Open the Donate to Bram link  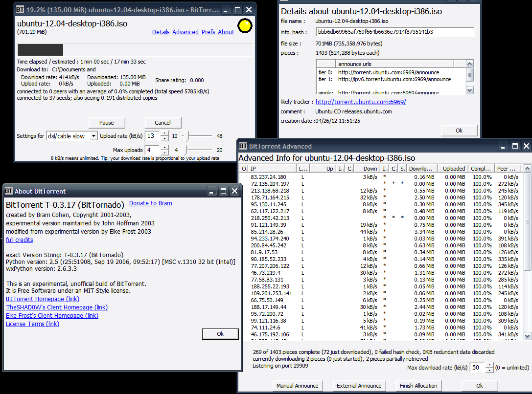151,203
